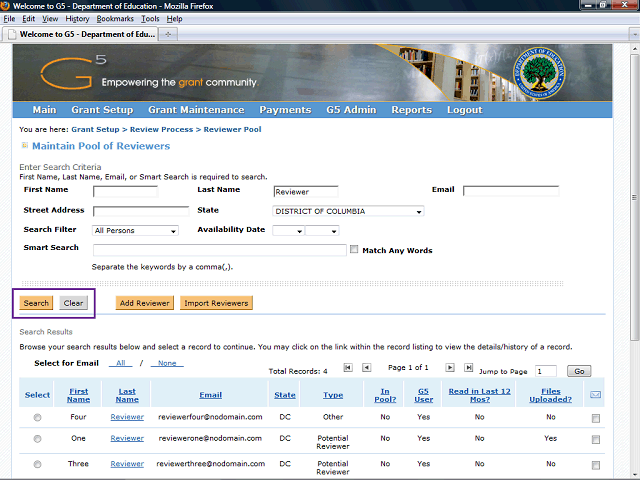Click the first page navigation arrow
This screenshot has height=480, width=640.
(348, 368)
